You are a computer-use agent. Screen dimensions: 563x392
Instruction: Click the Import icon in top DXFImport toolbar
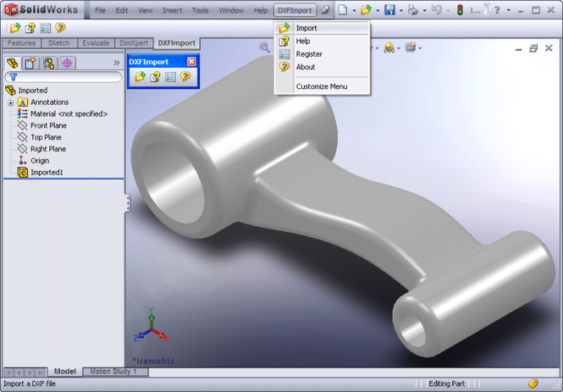(x=15, y=28)
